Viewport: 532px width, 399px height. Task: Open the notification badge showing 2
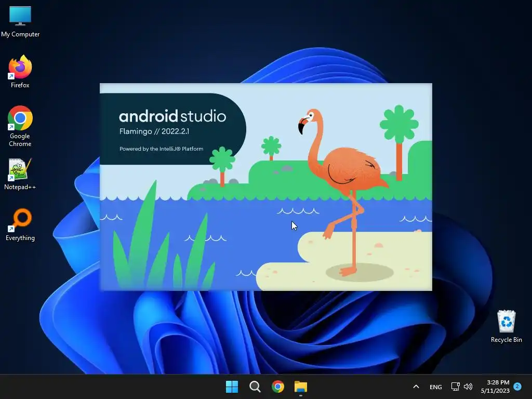(x=517, y=386)
